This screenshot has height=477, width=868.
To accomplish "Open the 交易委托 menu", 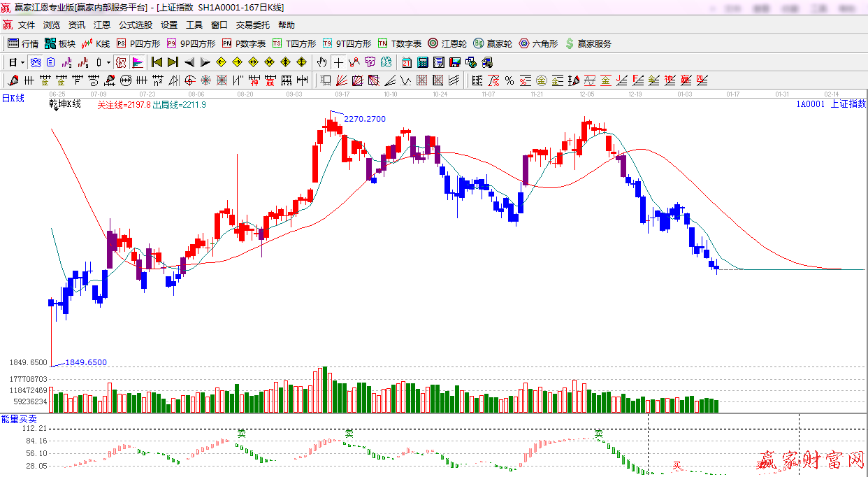I will [252, 24].
